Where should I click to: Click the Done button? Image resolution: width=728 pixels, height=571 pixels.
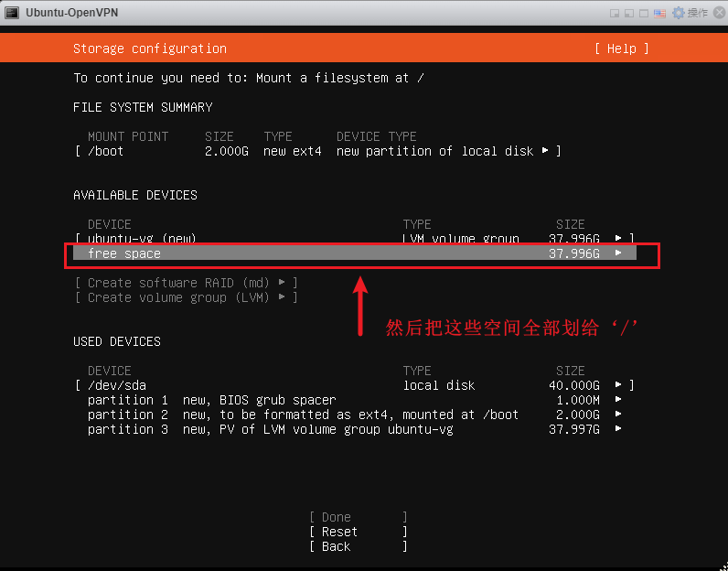pos(359,517)
